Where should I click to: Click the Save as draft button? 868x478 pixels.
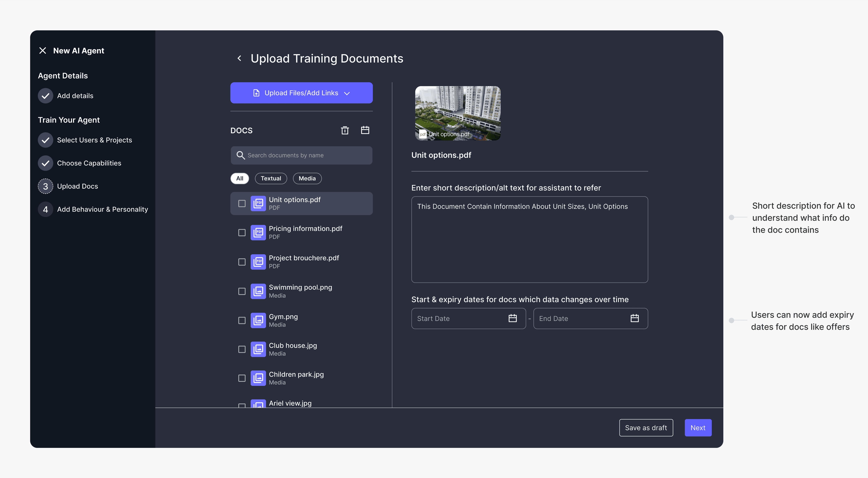click(646, 428)
